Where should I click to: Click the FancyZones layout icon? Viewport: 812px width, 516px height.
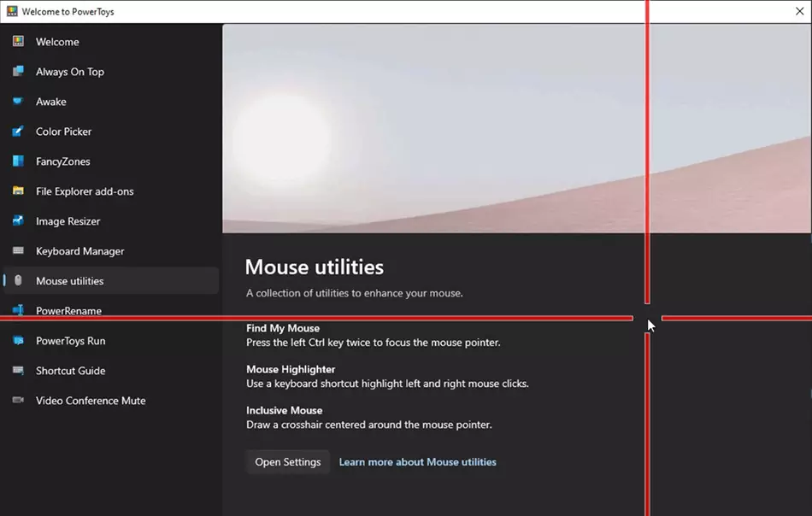click(x=18, y=161)
